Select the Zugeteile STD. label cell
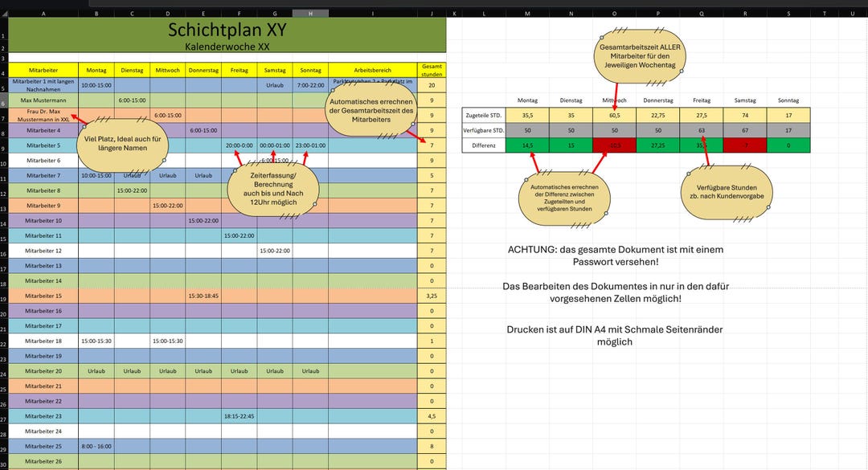This screenshot has width=868, height=470. coord(482,115)
